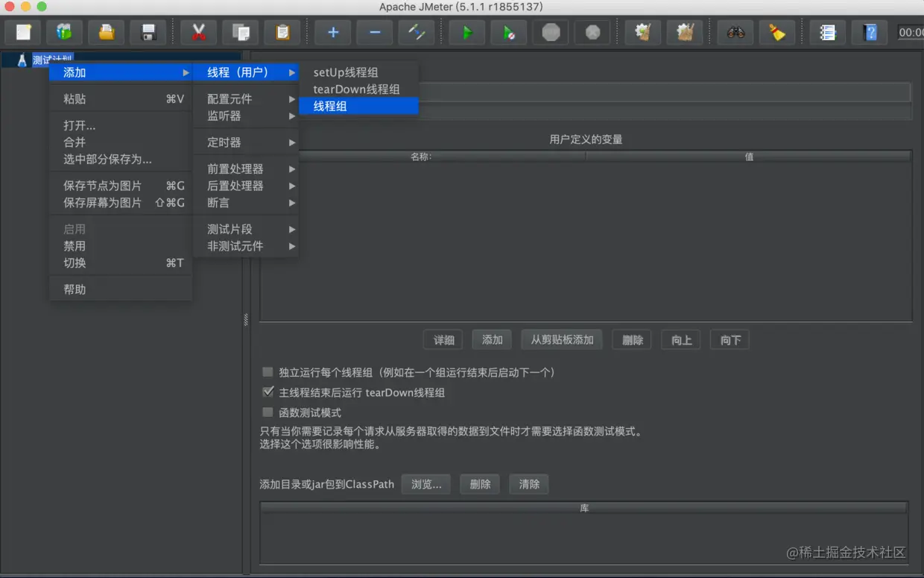Start the test with green play icon
This screenshot has width=924, height=578.
tap(467, 32)
